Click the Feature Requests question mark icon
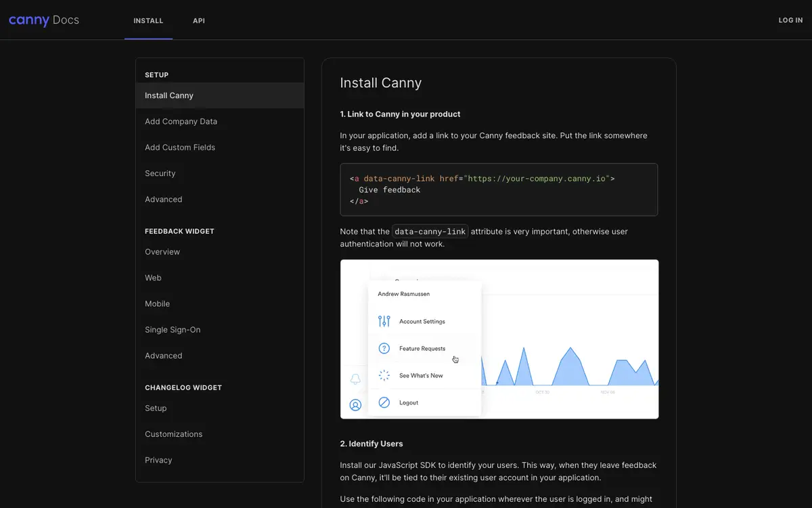812x508 pixels. pyautogui.click(x=384, y=348)
